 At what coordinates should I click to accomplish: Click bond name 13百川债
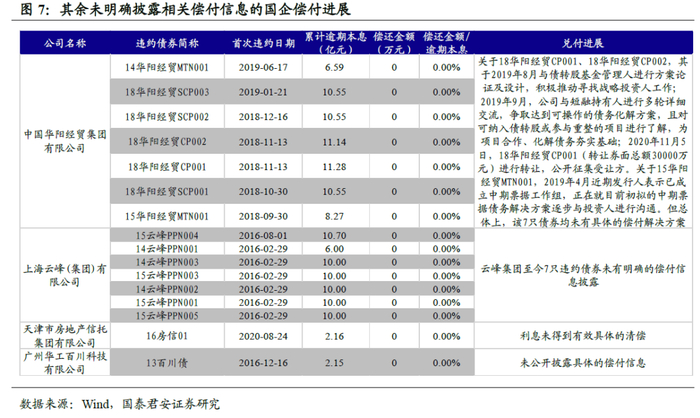coord(167,363)
